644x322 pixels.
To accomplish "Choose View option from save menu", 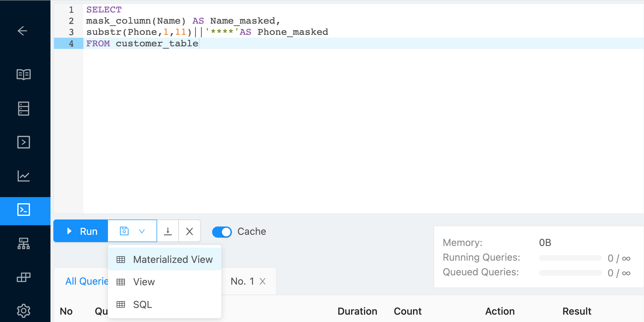I will point(165,282).
